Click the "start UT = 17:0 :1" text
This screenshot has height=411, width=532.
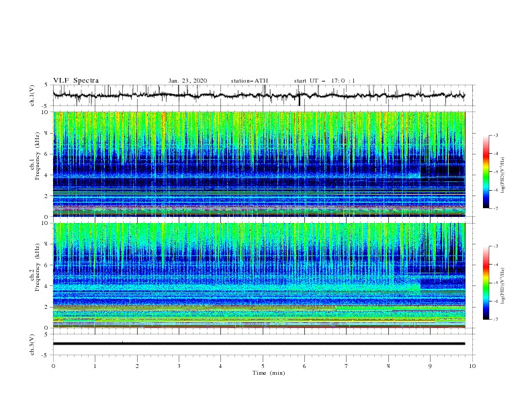point(324,81)
